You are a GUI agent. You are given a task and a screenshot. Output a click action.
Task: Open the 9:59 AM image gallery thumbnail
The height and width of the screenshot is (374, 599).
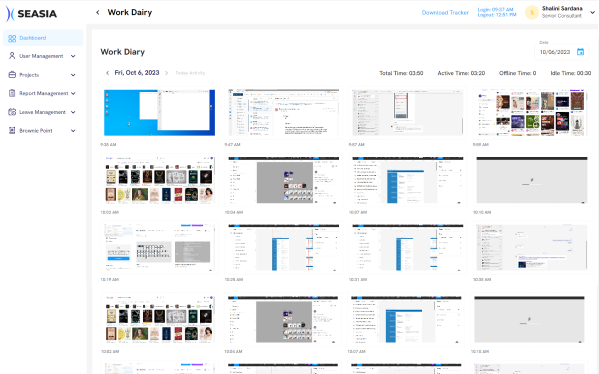tap(532, 113)
